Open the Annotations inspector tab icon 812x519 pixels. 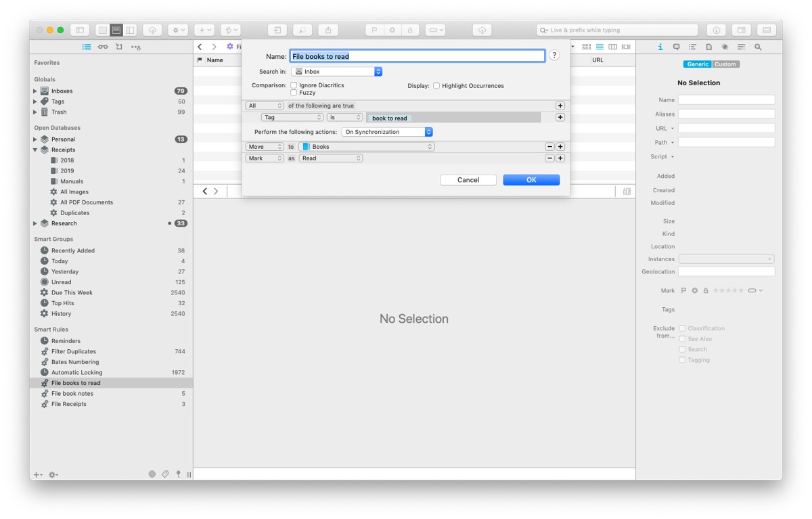coord(676,47)
